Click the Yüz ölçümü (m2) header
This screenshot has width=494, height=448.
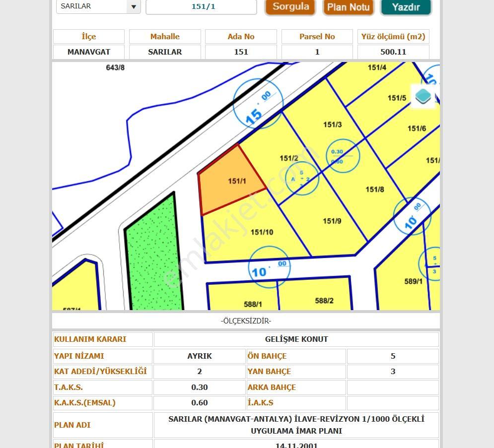click(x=393, y=37)
